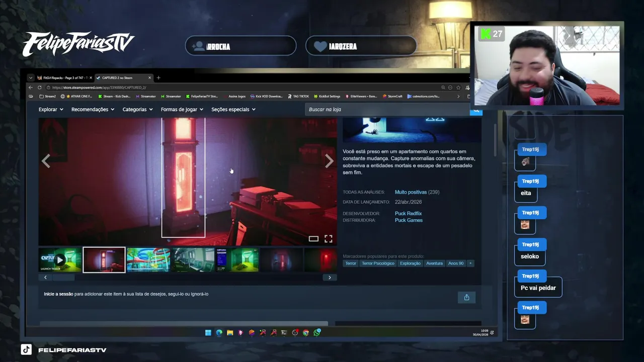
Task: Open the browser tab search chevron
Action: click(31, 78)
